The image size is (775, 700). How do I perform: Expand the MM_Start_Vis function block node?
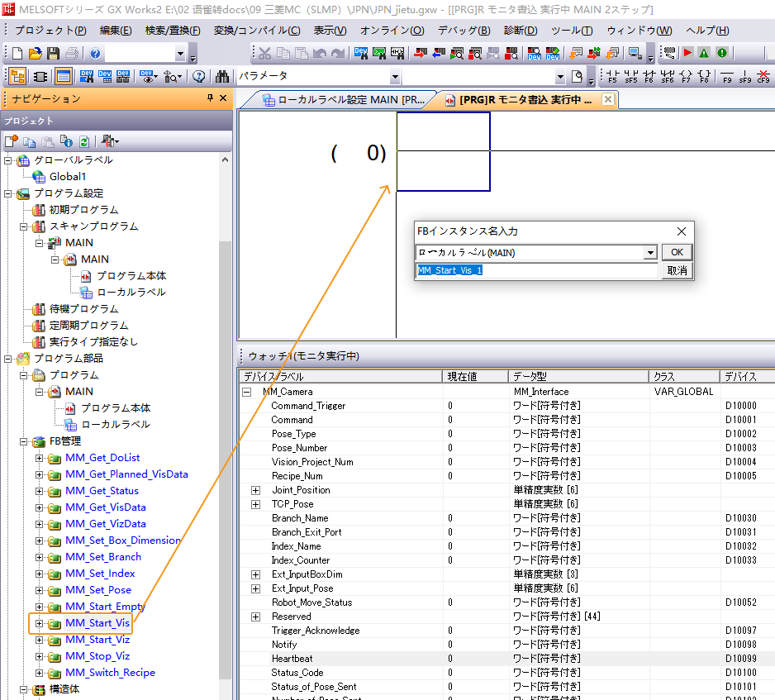(39, 623)
